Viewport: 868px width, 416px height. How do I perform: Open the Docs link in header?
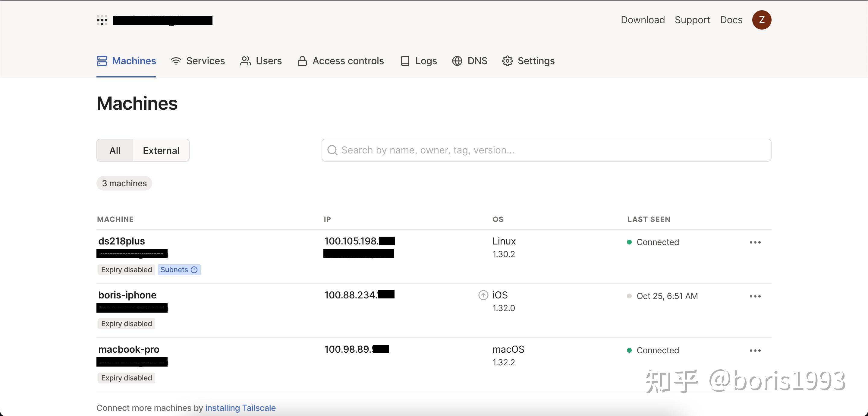(x=731, y=20)
